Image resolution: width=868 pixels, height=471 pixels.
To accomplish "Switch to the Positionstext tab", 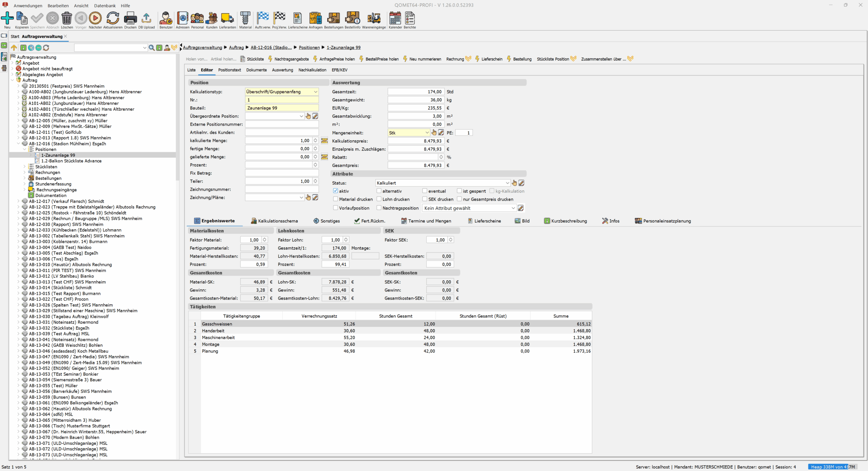I will point(229,70).
